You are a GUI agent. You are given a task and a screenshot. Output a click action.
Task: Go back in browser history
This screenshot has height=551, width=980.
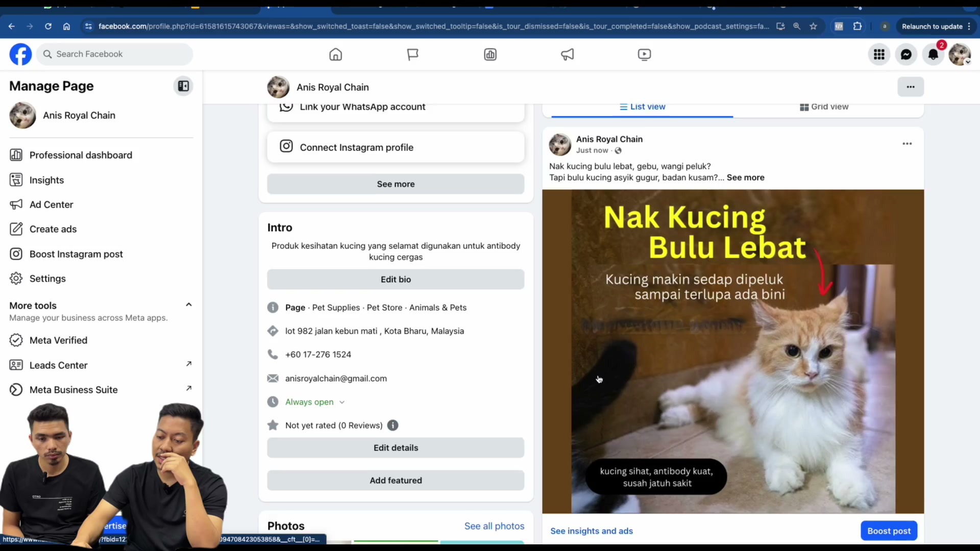click(x=11, y=26)
